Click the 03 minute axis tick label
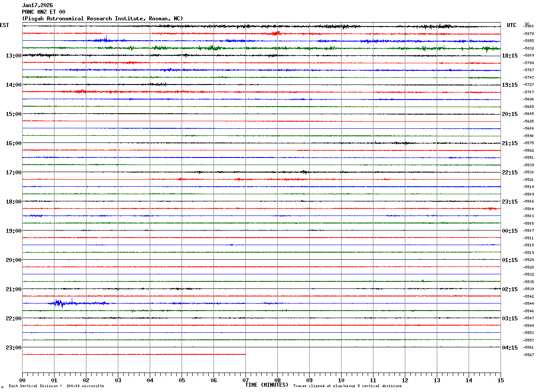This screenshot has height=392, width=536. [x=118, y=380]
